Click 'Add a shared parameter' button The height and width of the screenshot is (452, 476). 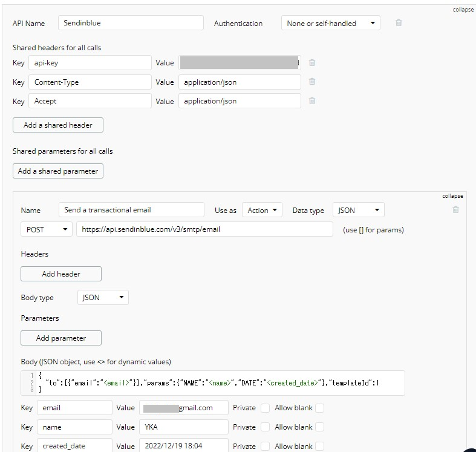58,171
